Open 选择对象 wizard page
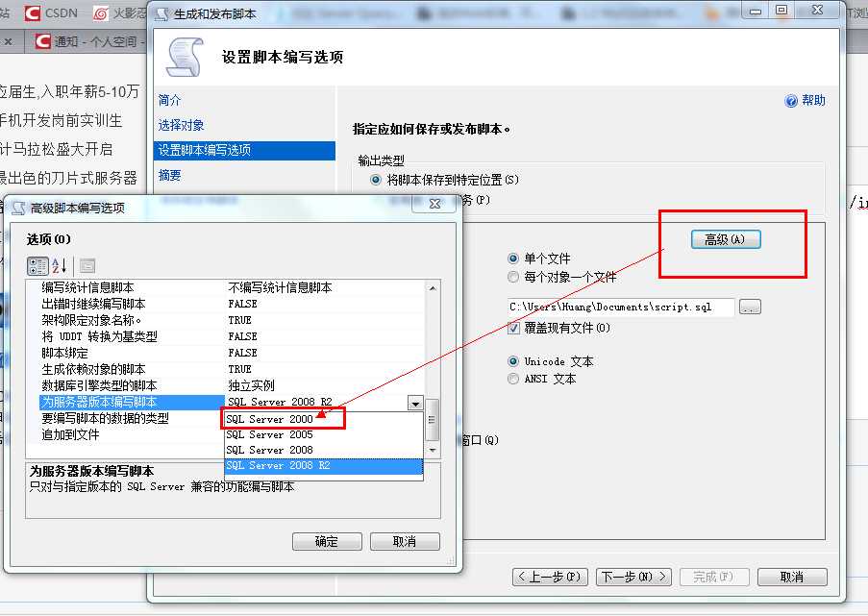The width and height of the screenshot is (868, 616). click(181, 125)
